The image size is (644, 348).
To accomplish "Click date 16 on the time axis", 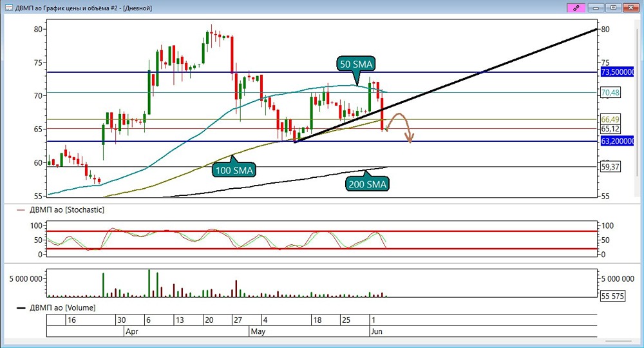I will click(71, 320).
